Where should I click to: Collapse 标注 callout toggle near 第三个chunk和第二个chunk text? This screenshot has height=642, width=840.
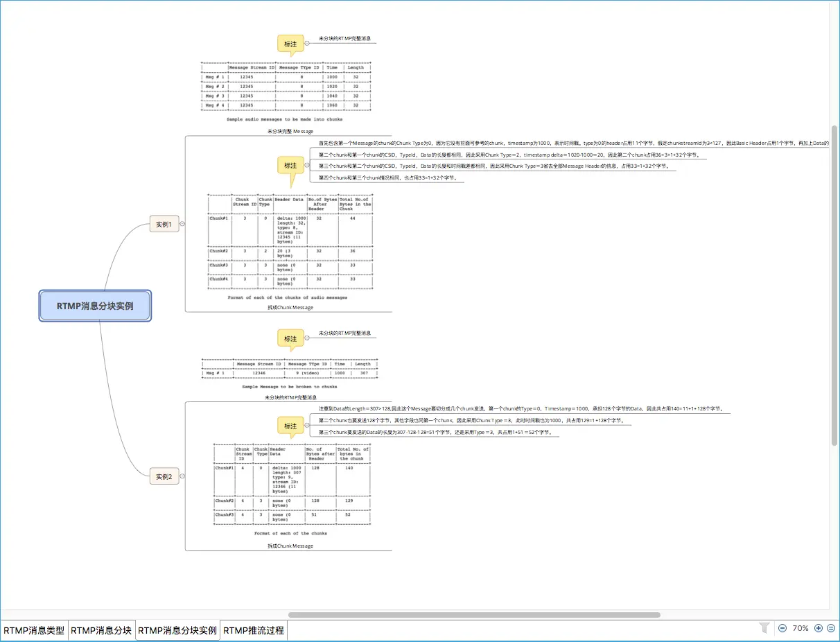[x=307, y=166]
